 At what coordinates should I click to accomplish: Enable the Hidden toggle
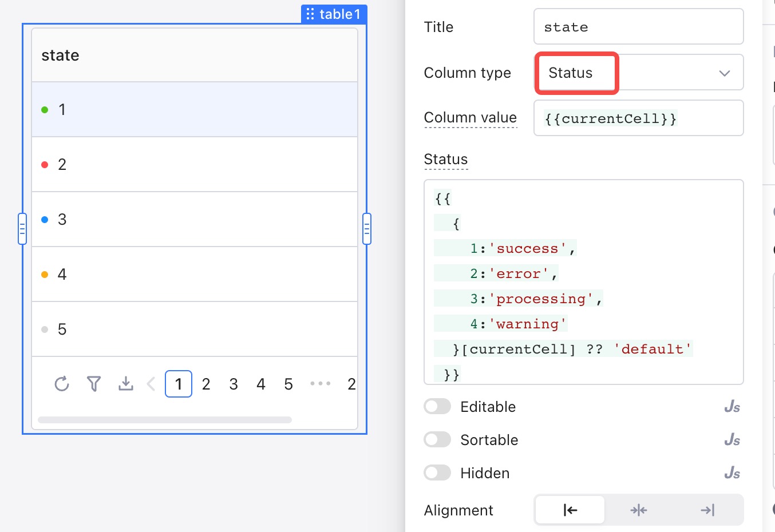(437, 473)
